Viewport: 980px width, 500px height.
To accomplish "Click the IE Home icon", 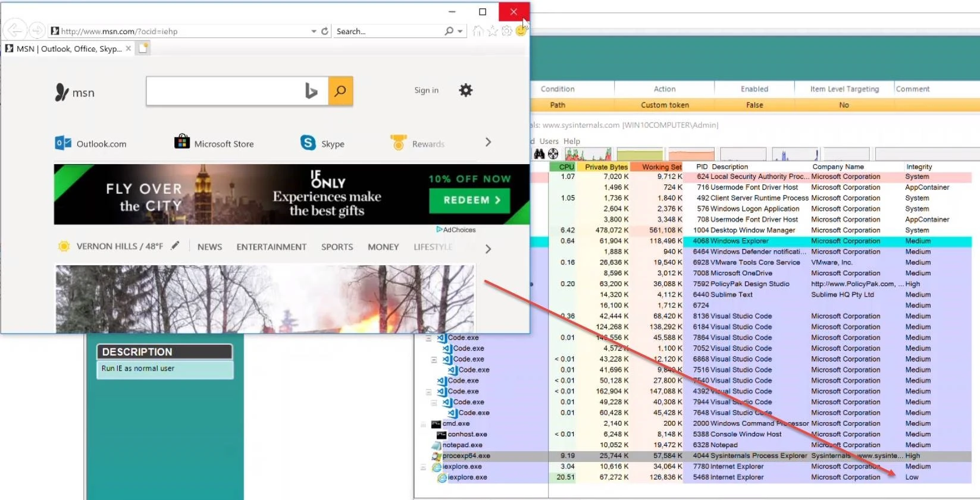I will click(478, 31).
